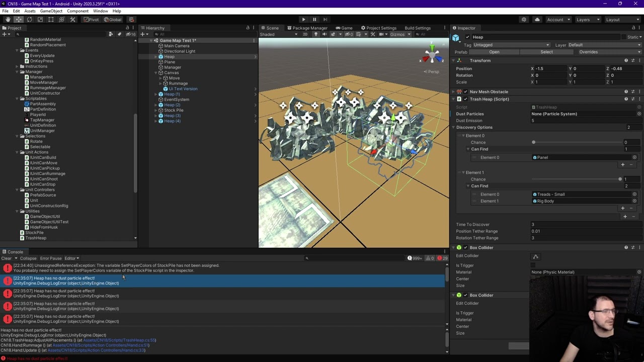Toggle grid snapping icon in toolbar
Image resolution: width=644 pixels, height=362 pixels.
pyautogui.click(x=131, y=20)
